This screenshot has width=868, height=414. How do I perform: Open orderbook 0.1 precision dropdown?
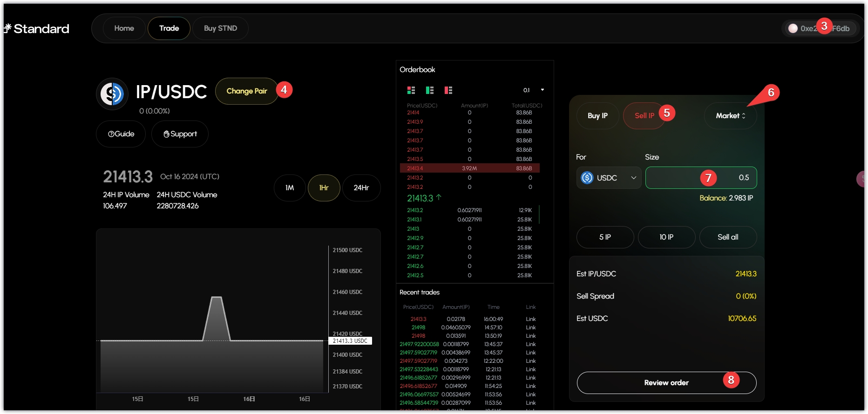(533, 90)
